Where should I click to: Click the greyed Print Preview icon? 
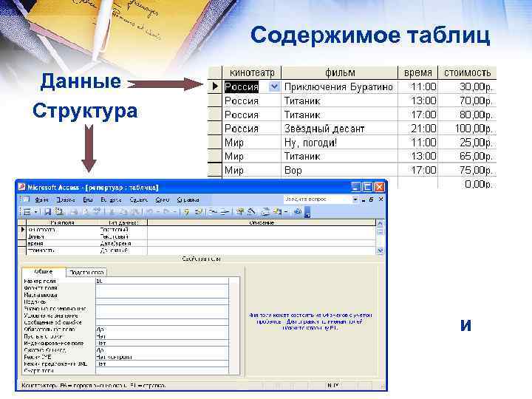coord(86,212)
